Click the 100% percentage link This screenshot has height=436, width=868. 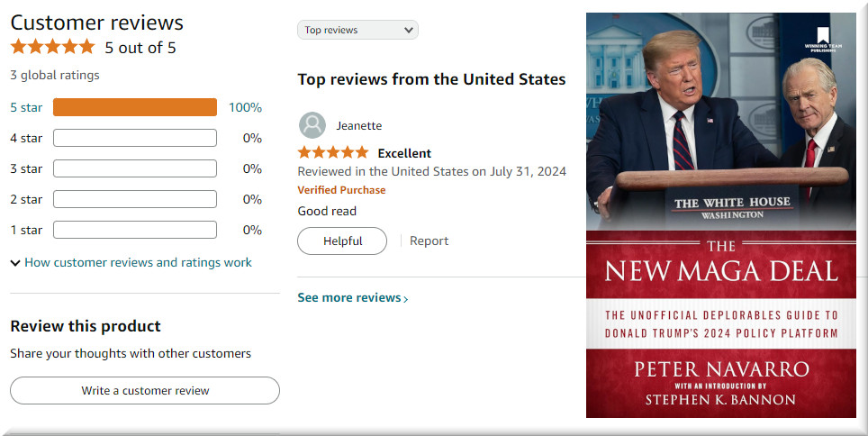(x=245, y=108)
